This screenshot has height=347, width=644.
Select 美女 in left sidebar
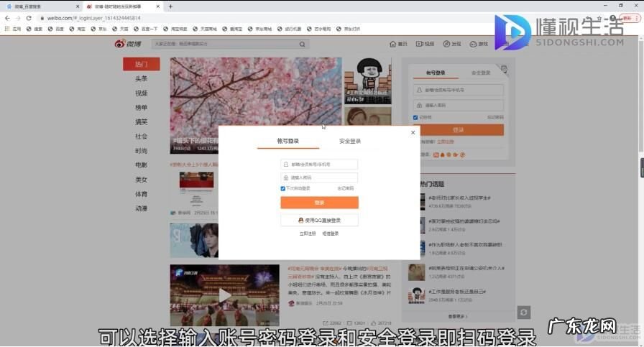coord(142,180)
